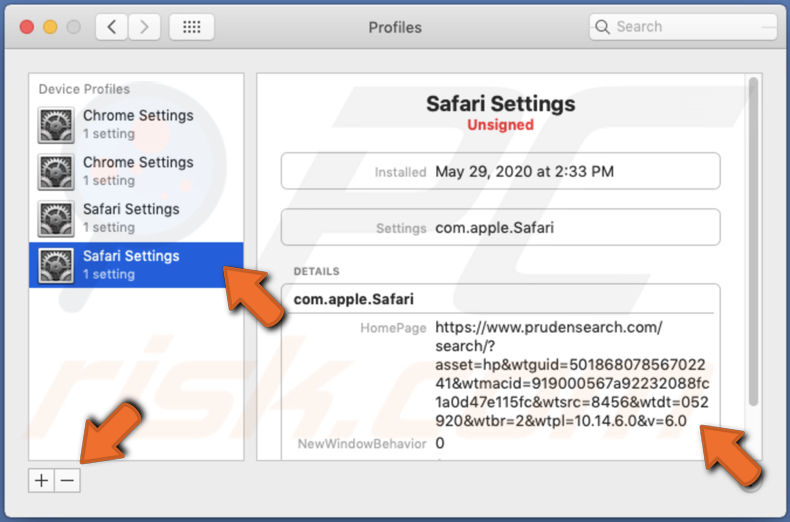This screenshot has width=790, height=522.
Task: Click the Back navigation arrow
Action: pos(111,27)
